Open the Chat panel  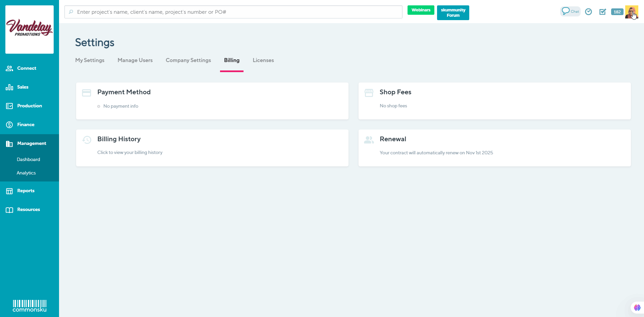[570, 11]
